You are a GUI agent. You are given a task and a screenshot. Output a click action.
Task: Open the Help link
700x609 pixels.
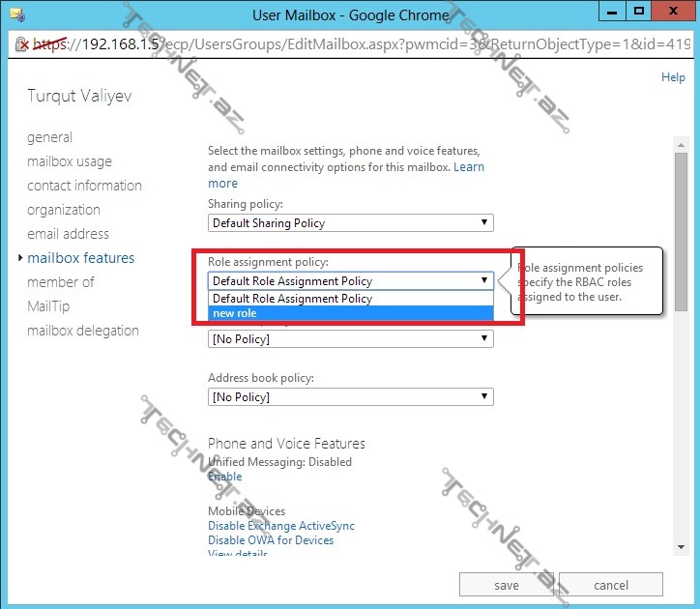[673, 77]
